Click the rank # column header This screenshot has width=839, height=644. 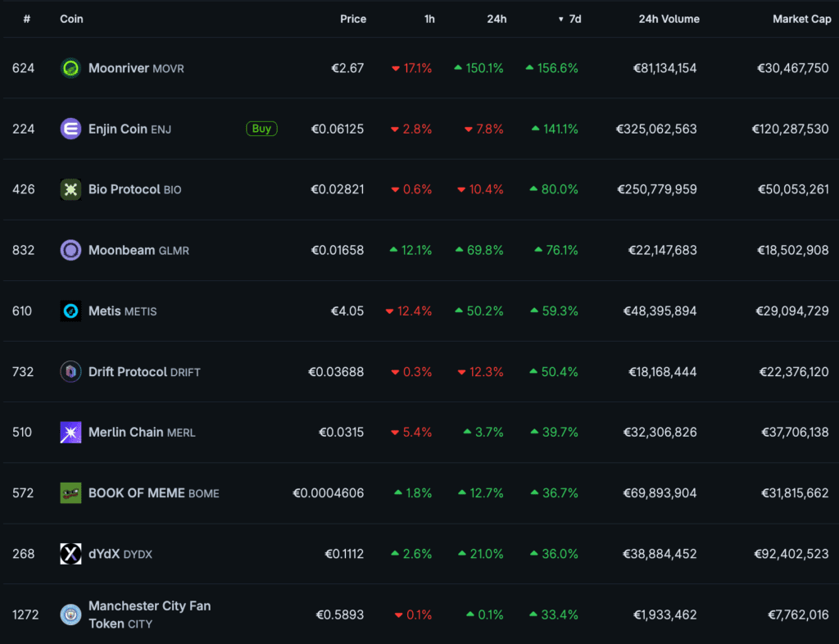26,19
